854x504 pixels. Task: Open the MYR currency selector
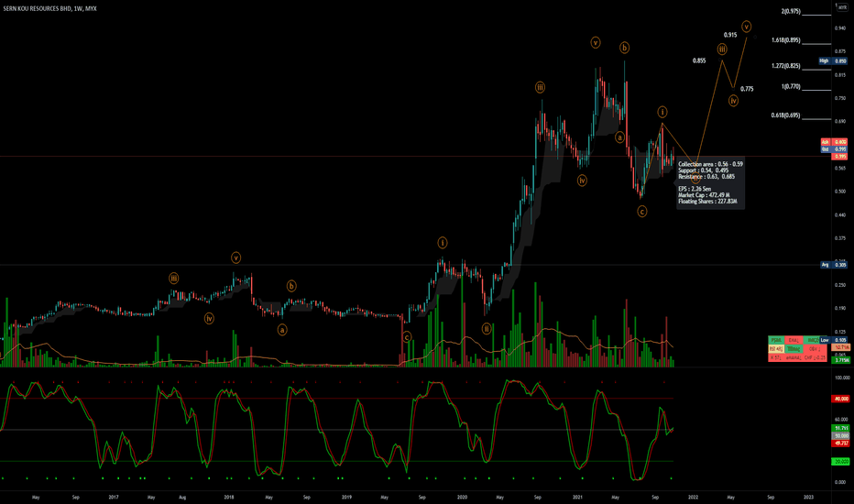[842, 7]
